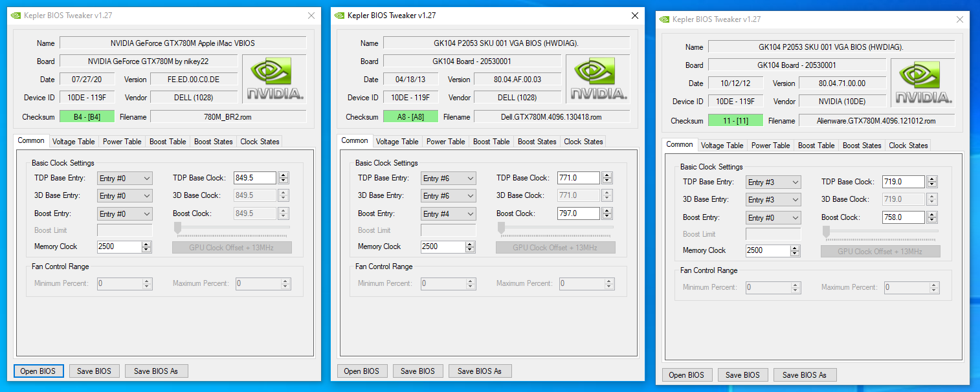Open 3D Base Entry dropdown showing Entry #0
This screenshot has width=980, height=392.
click(x=125, y=196)
